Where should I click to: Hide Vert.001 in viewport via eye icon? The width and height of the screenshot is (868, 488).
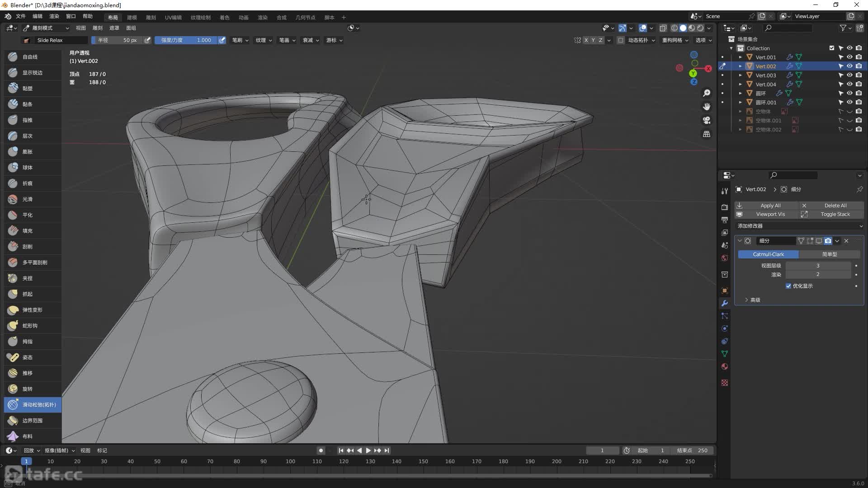tap(849, 57)
